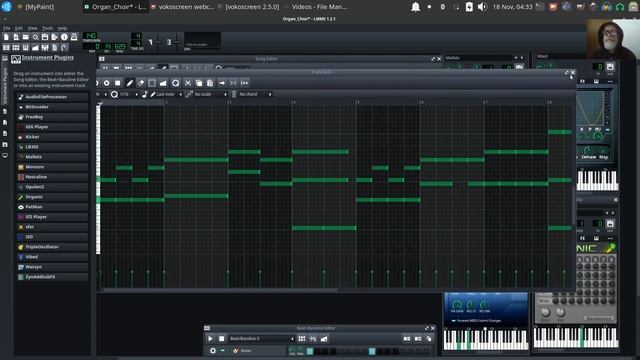This screenshot has width=640, height=360.
Task: Toggle stop behavior button in Piano Roll
Action: point(244,83)
